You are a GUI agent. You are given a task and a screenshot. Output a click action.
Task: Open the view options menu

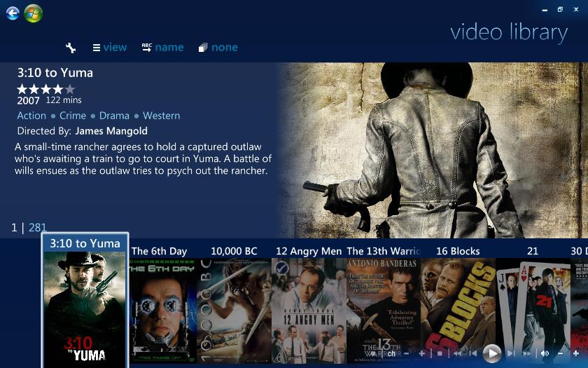tap(110, 48)
